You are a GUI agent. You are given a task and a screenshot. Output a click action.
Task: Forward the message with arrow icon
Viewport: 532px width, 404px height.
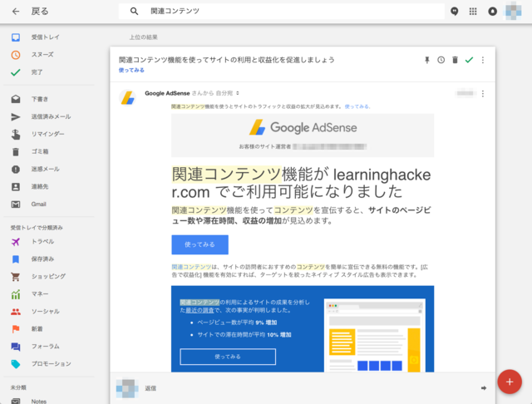tap(484, 388)
